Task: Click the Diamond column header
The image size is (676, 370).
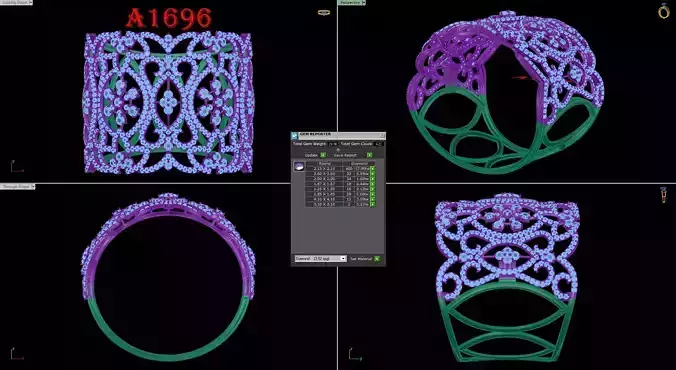Action: pos(360,163)
